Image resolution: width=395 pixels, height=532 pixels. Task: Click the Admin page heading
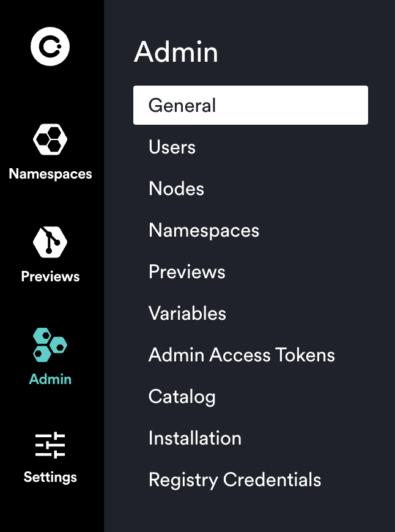177,53
